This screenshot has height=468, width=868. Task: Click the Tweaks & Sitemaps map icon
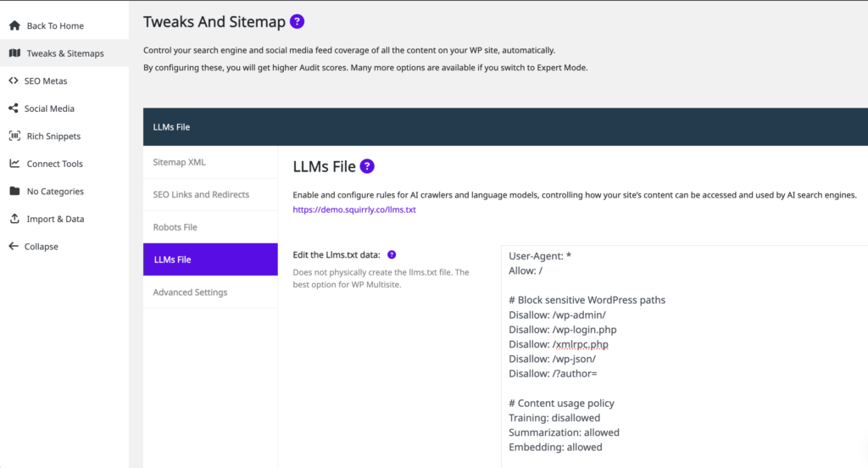[x=14, y=53]
